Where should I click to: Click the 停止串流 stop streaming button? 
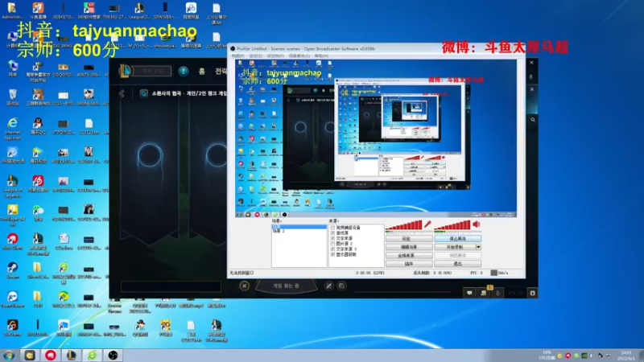coord(457,238)
